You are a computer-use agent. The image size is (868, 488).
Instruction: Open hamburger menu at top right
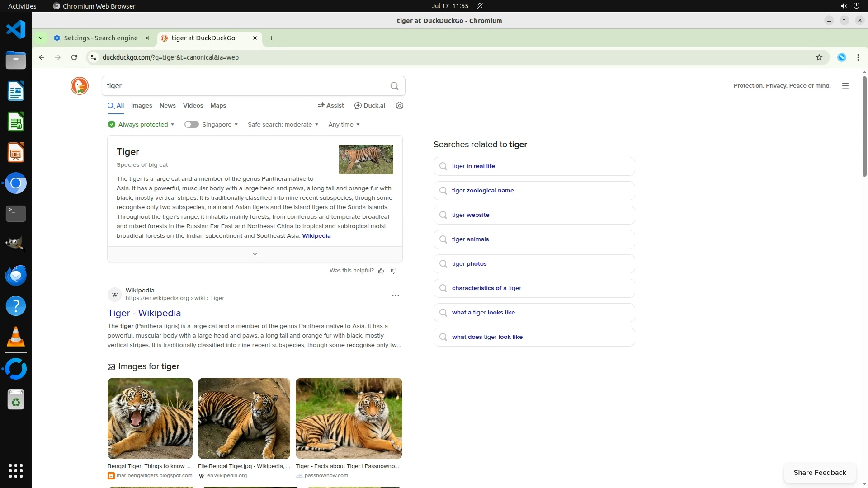[x=845, y=86]
